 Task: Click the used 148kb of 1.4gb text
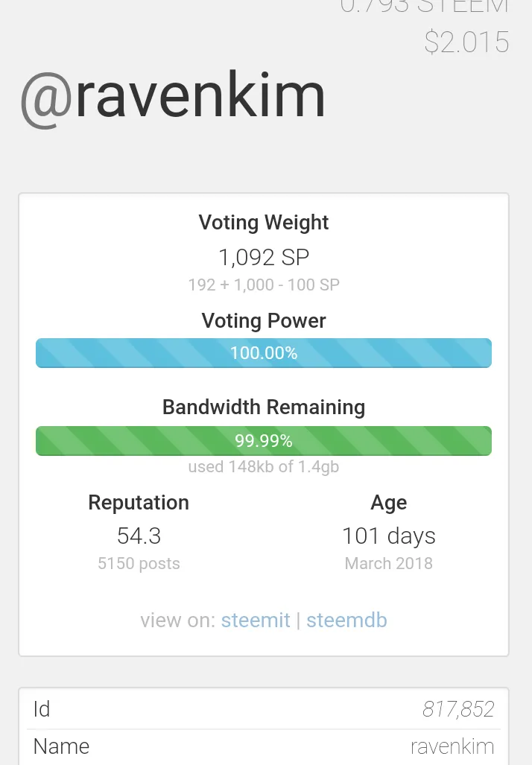[264, 467]
